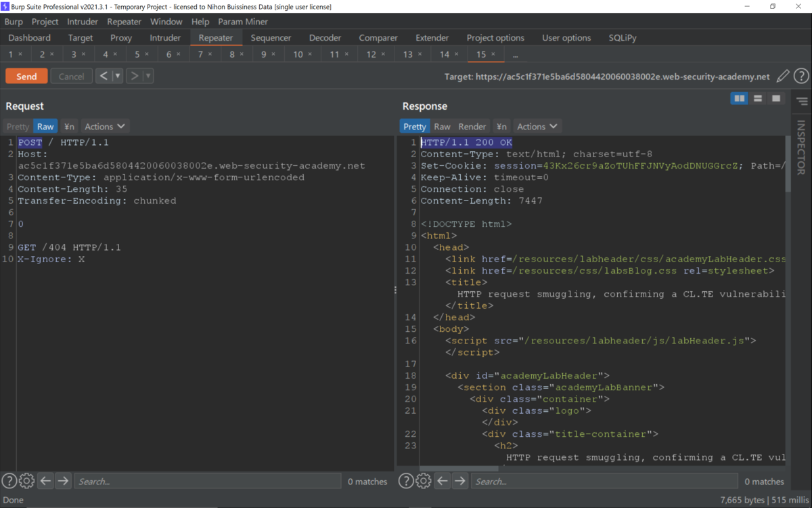Screen dimensions: 812x508
Task: Expand the INSPECTOR side panel
Action: (x=801, y=148)
